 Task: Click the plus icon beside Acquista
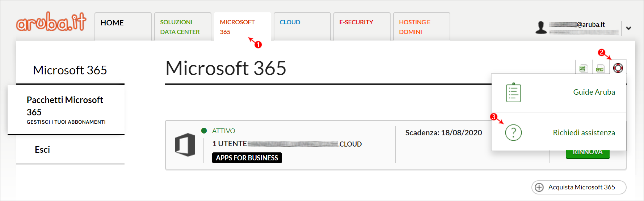coord(539,187)
